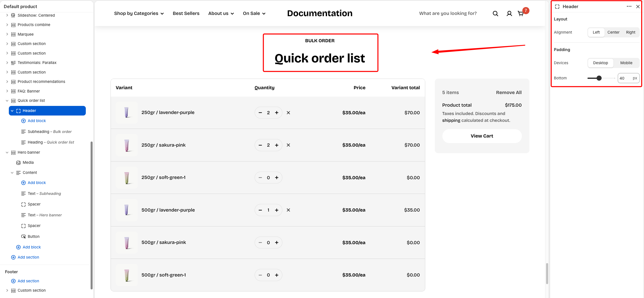Open the account profile icon

(x=509, y=14)
